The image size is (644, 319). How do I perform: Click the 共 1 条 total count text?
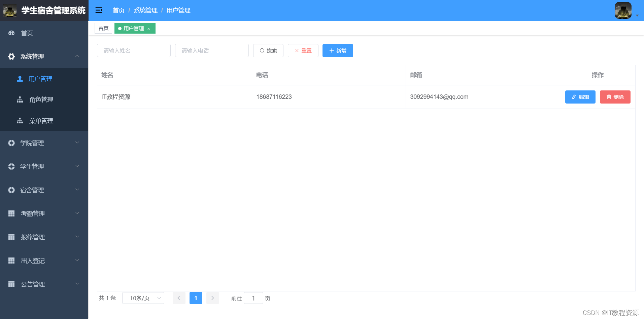coord(107,298)
